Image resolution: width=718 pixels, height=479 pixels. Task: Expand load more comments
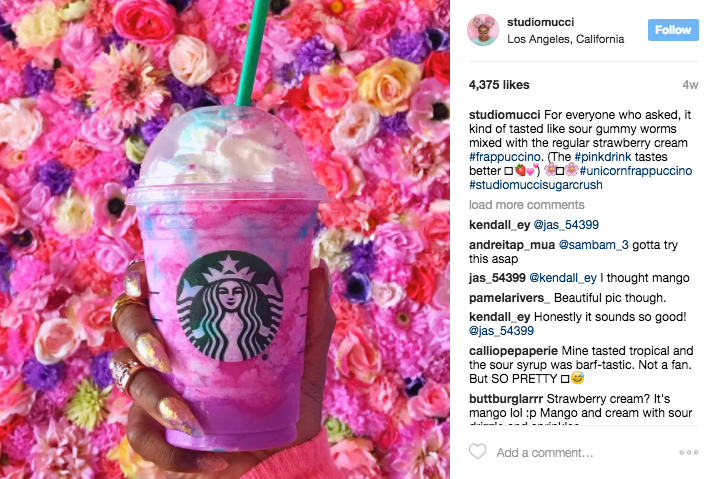pyautogui.click(x=527, y=205)
